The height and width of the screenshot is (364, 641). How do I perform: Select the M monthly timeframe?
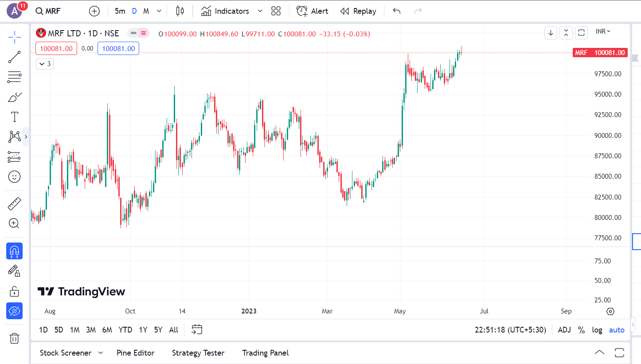point(146,11)
